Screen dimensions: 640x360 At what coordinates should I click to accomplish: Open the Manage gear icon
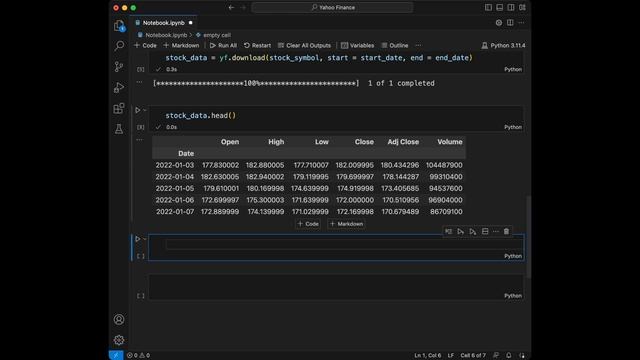click(x=119, y=340)
